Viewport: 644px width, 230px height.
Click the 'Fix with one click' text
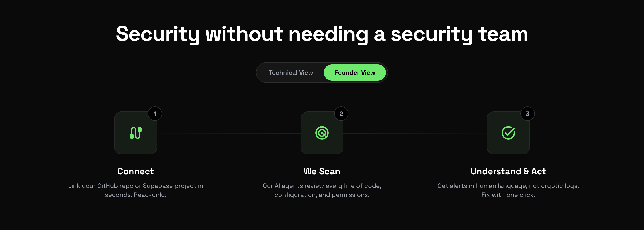(x=508, y=195)
